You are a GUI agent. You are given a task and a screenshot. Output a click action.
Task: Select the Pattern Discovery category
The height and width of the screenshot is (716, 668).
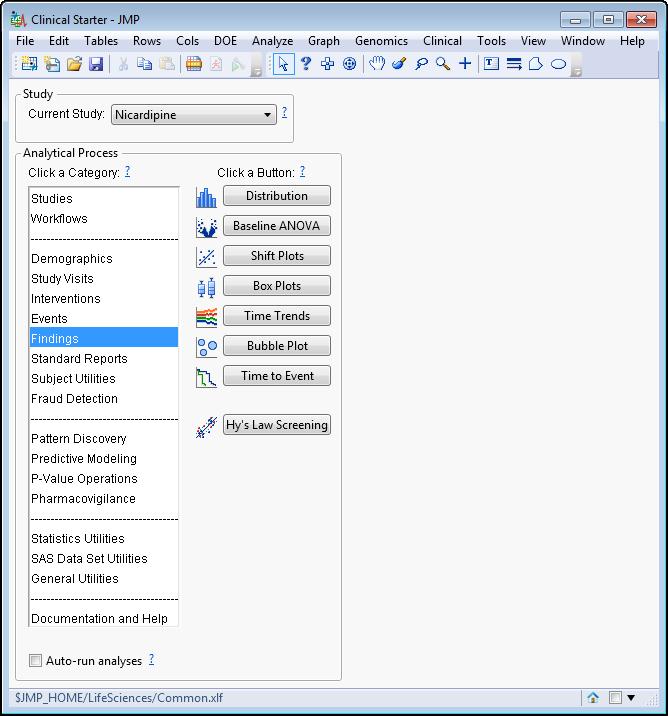104,438
